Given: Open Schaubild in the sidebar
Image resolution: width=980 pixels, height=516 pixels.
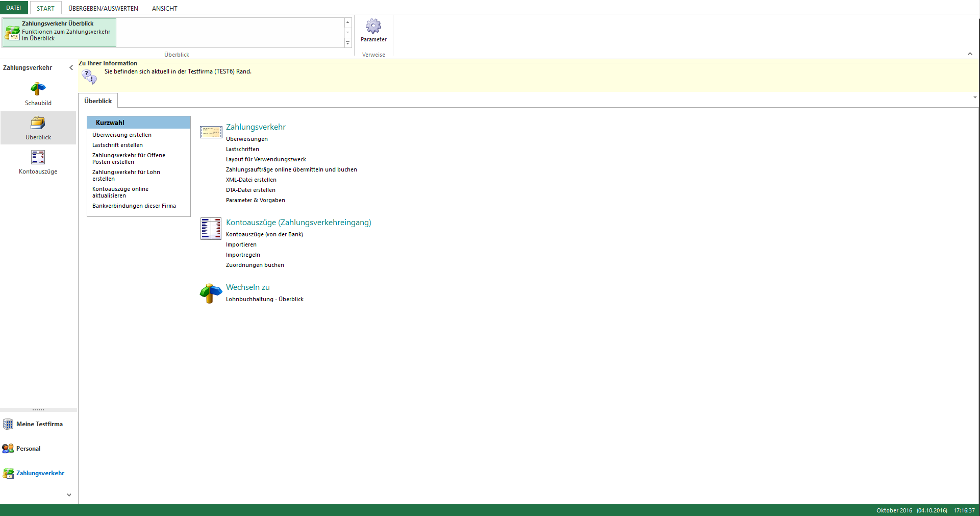Looking at the screenshot, I should (38, 94).
